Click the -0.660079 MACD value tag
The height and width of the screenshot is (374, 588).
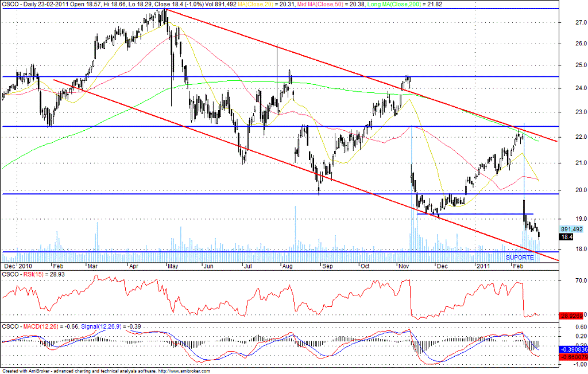pyautogui.click(x=573, y=357)
